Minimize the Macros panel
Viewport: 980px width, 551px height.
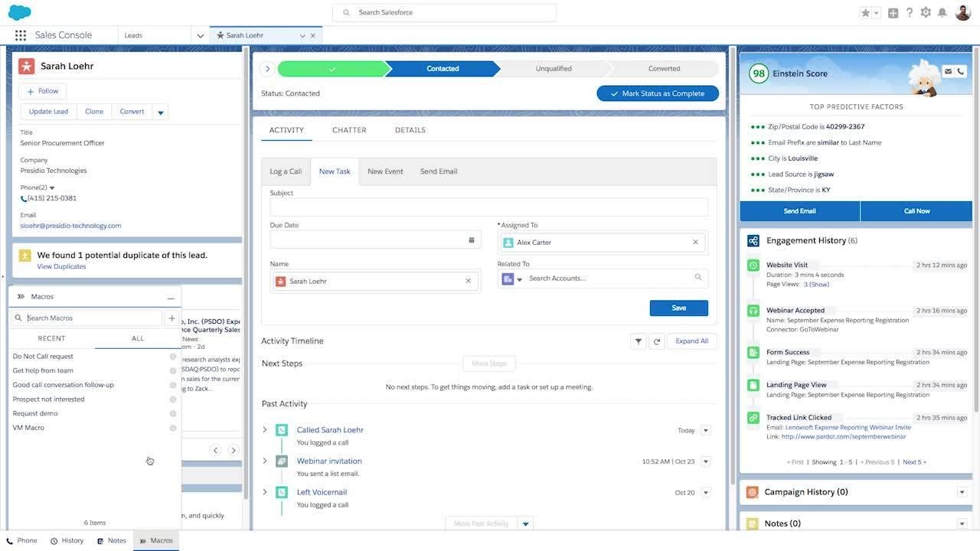(171, 297)
